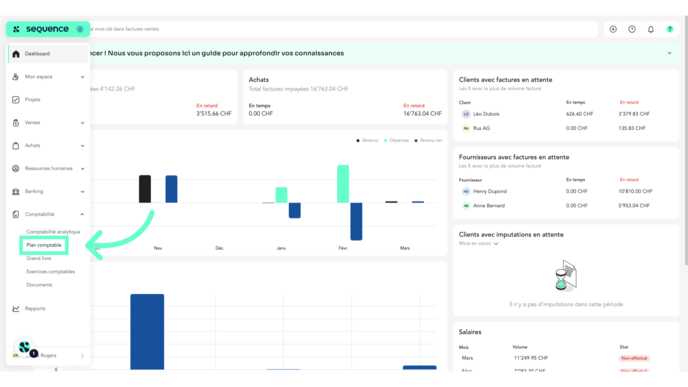Open Plan comptable submenu item
The height and width of the screenshot is (387, 688).
click(44, 245)
